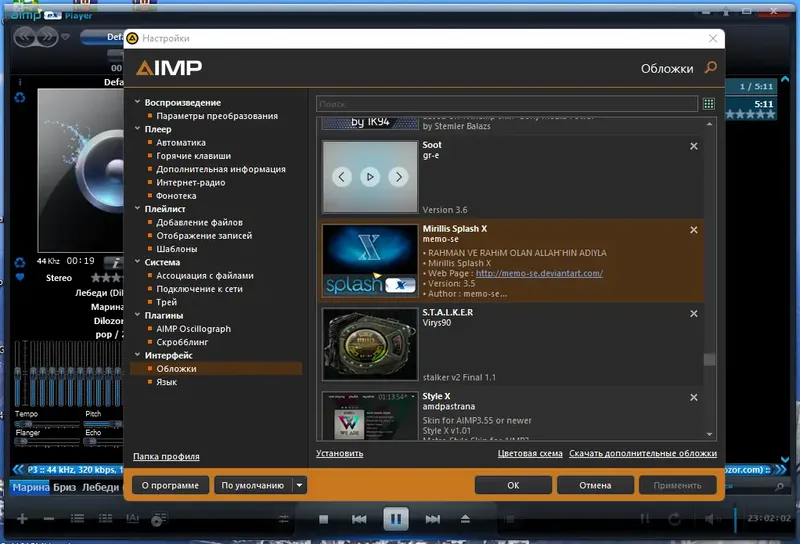Select Интернет-радио in settings tree
The image size is (800, 544).
190,182
